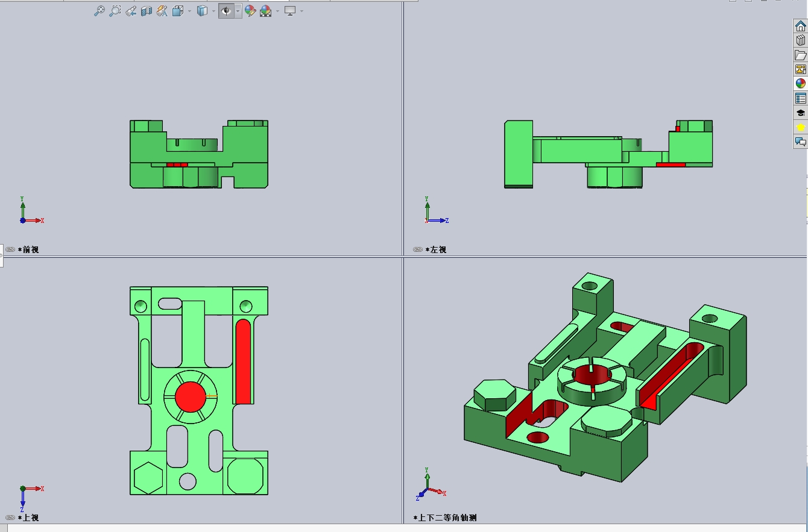Viewport: 808px width, 532px height.
Task: Open the Hide/Show Items dropdown arrow
Action: (x=238, y=11)
